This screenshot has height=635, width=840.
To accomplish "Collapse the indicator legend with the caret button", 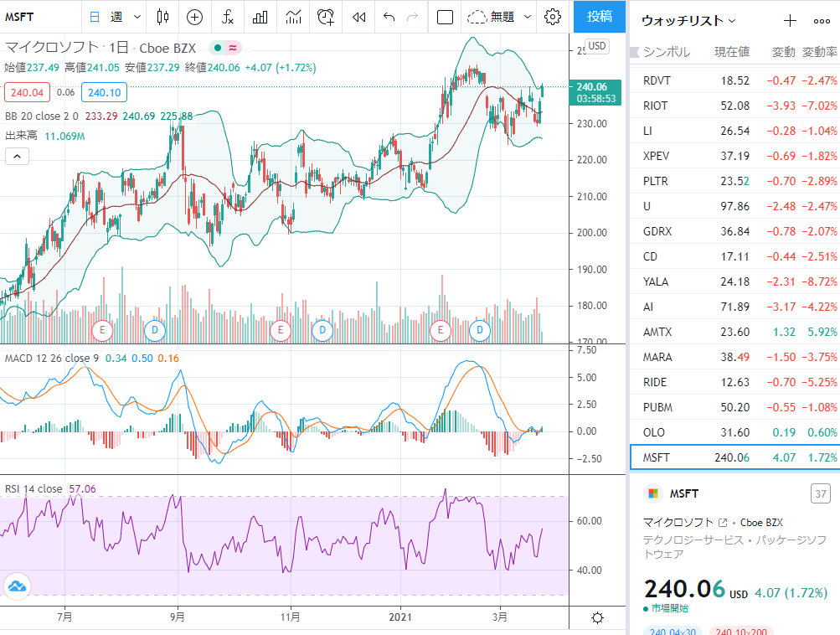I will click(x=17, y=157).
